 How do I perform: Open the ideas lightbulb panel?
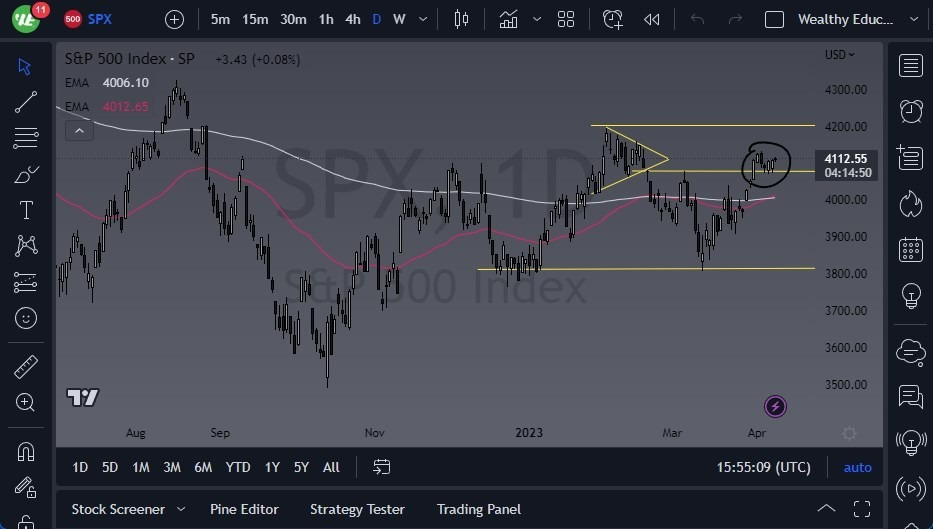[x=910, y=295]
